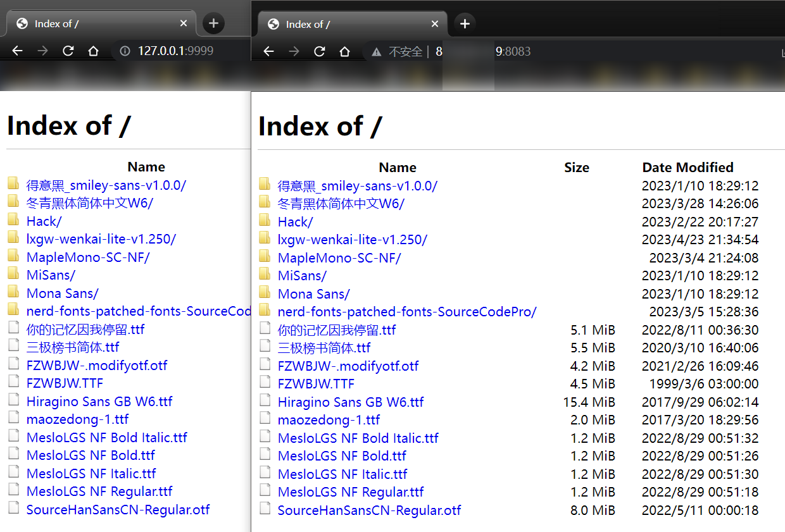The image size is (785, 532).
Task: Click the file icon next to maozedong-1.ttf in the left listing
Action: point(13,419)
